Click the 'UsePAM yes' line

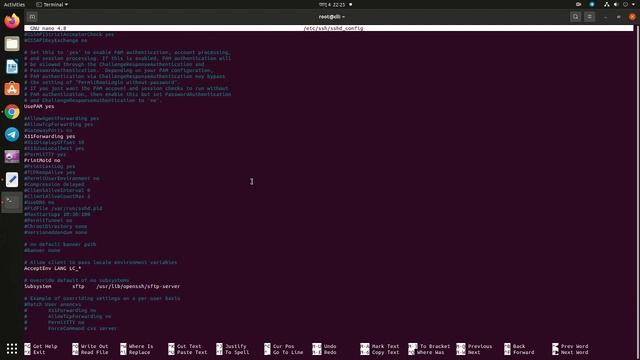(x=39, y=106)
